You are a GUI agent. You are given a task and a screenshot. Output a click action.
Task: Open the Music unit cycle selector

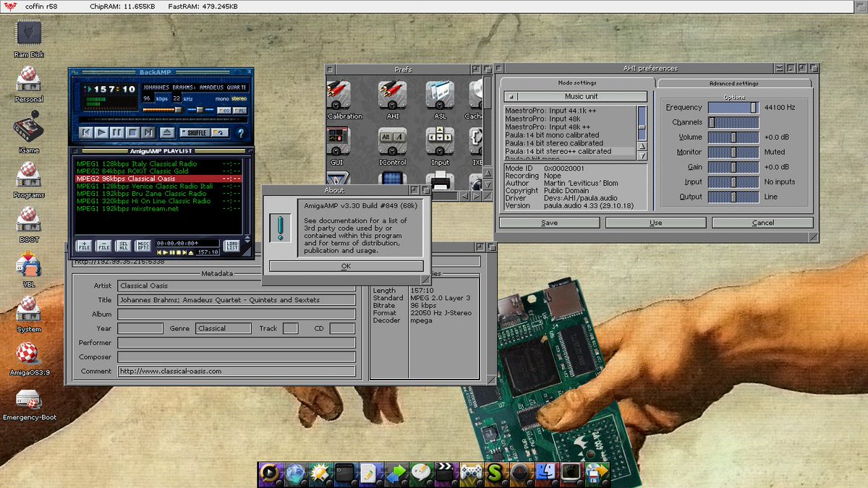point(576,96)
